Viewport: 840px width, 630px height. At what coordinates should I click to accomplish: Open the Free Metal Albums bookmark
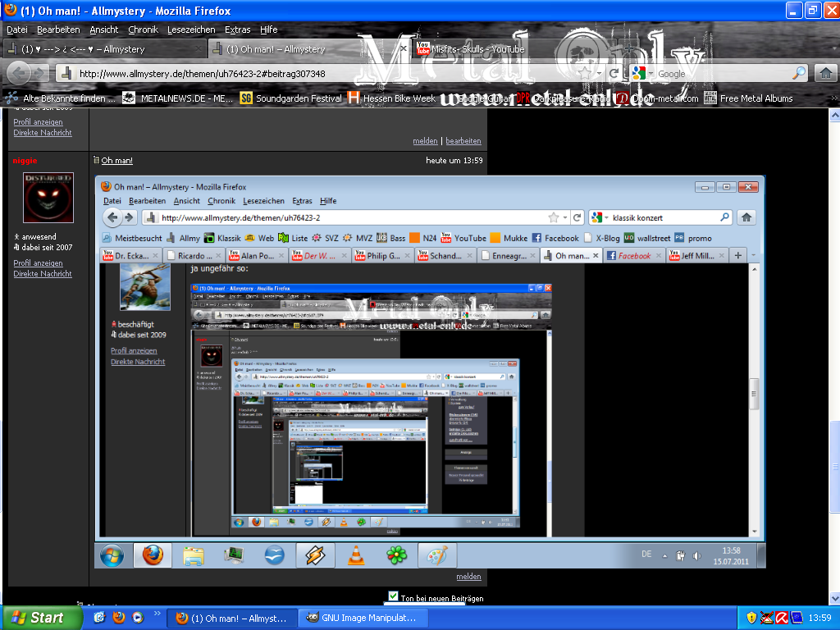748,98
